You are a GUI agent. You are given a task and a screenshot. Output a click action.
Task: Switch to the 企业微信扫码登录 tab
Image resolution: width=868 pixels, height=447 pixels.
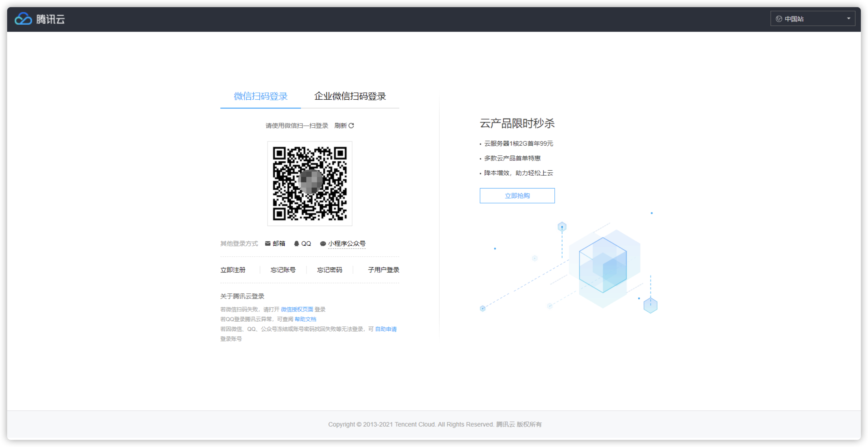[350, 96]
